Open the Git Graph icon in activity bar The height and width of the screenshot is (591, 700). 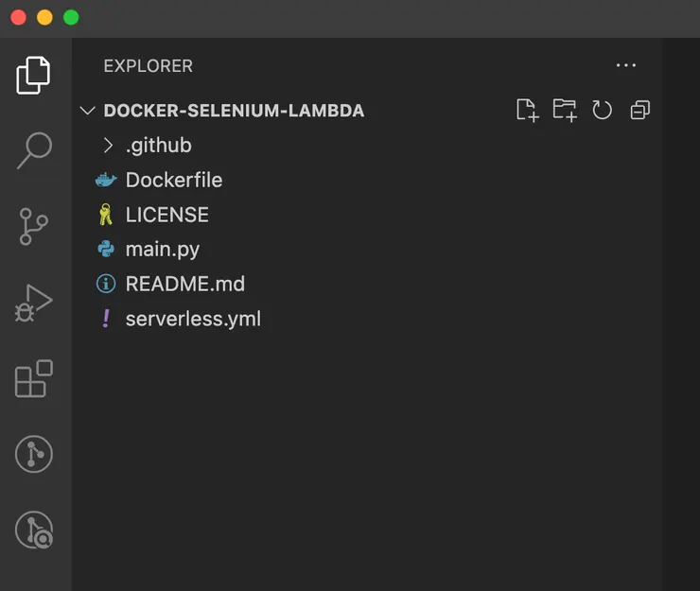coord(34,455)
